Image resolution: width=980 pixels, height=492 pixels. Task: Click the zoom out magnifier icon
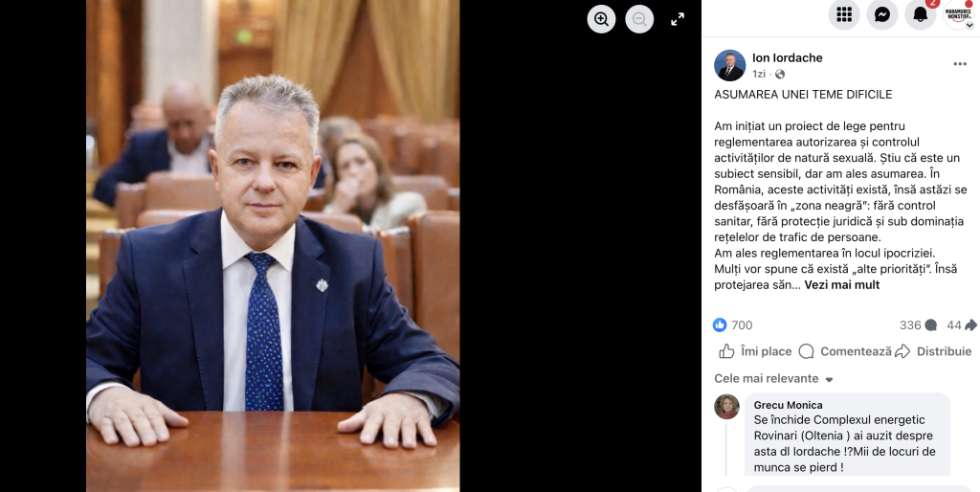pyautogui.click(x=639, y=19)
